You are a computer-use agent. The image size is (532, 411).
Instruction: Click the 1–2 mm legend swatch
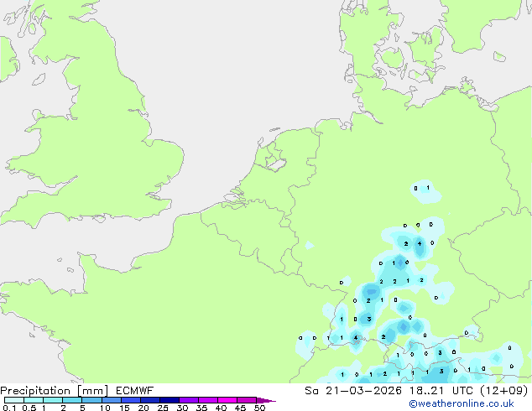[53, 400]
